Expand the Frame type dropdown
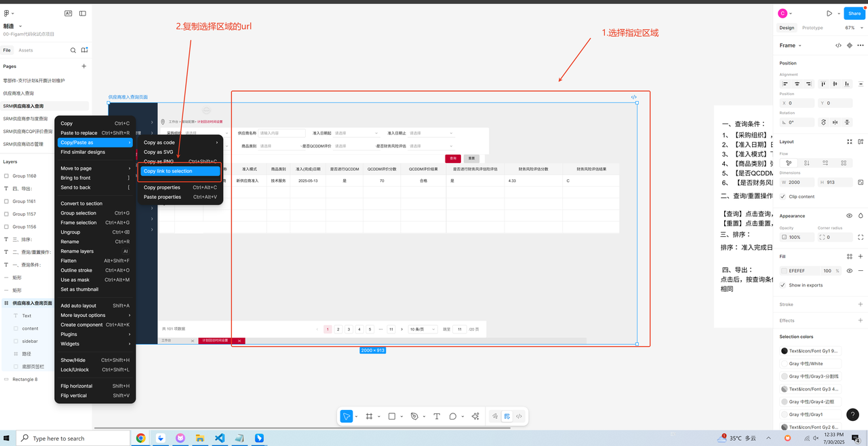This screenshot has width=868, height=446. click(x=790, y=45)
